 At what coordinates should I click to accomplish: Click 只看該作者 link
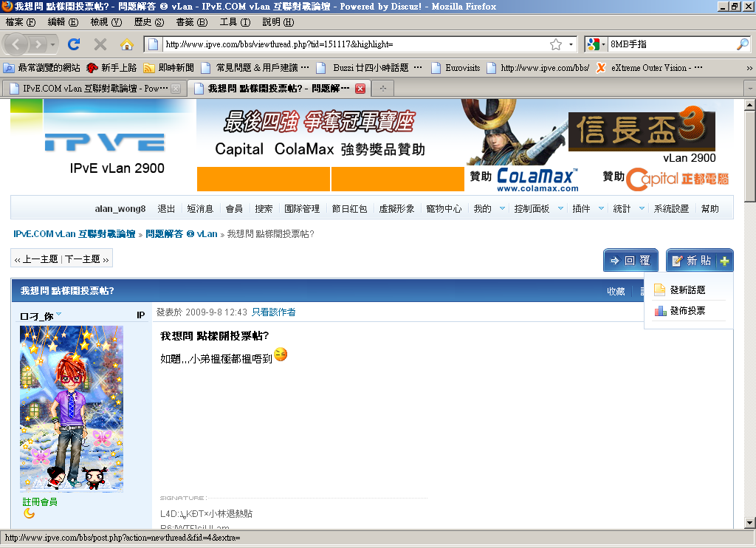(x=273, y=312)
